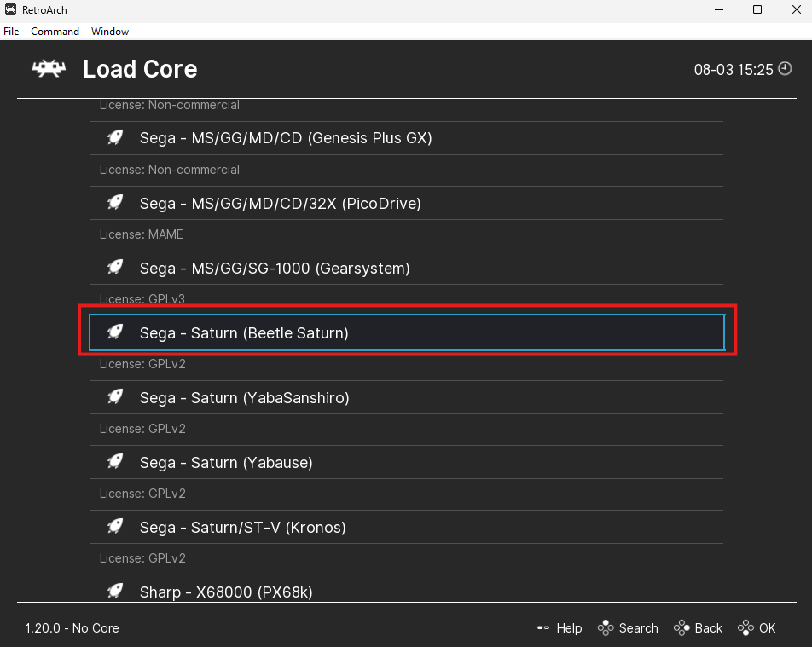Select Sega - Saturn (YabaSanshiro) core
The image size is (812, 647).
point(407,397)
